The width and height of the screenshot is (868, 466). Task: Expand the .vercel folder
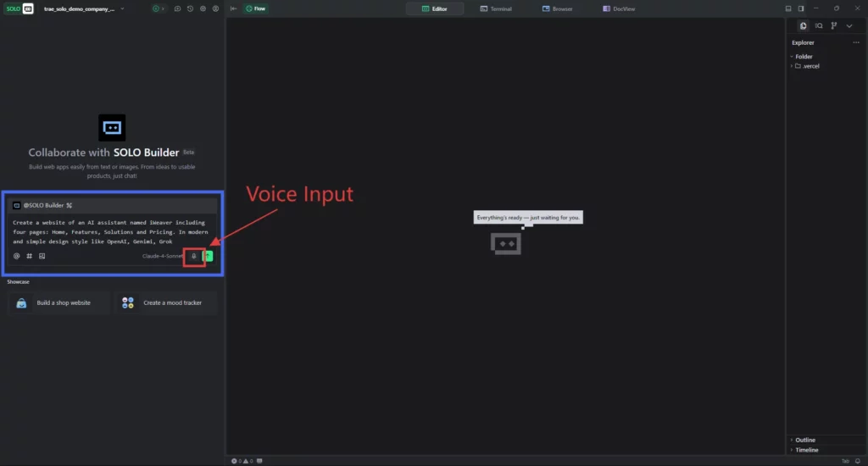[x=805, y=66]
